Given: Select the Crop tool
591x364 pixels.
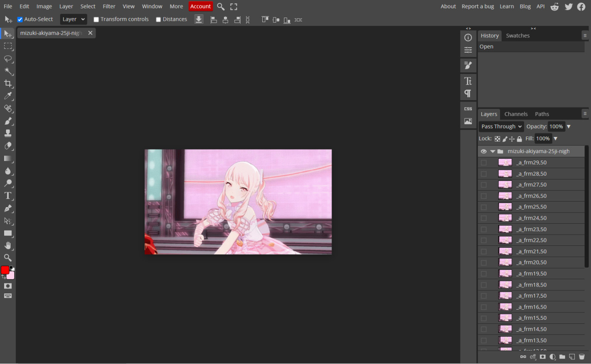Looking at the screenshot, I should tap(8, 84).
